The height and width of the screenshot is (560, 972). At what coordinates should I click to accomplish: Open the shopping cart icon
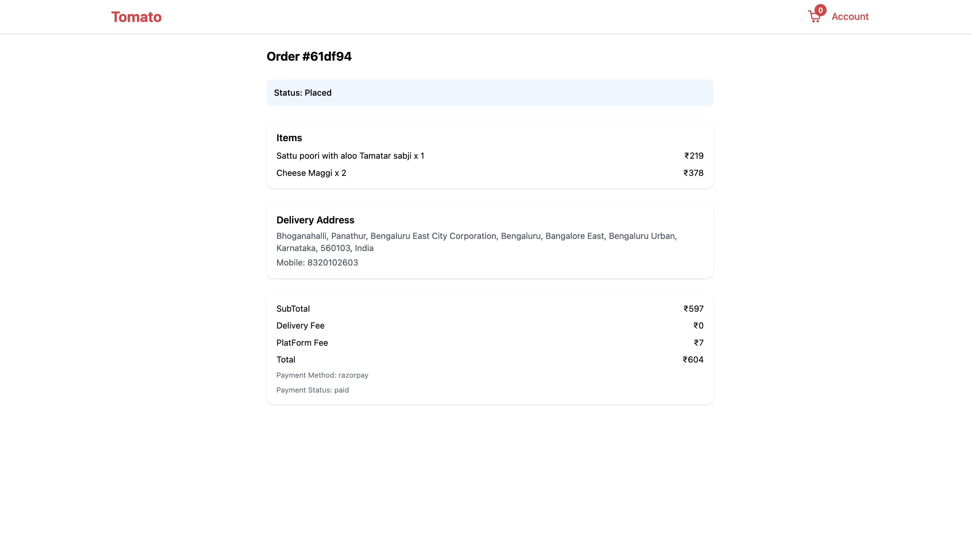pyautogui.click(x=814, y=17)
